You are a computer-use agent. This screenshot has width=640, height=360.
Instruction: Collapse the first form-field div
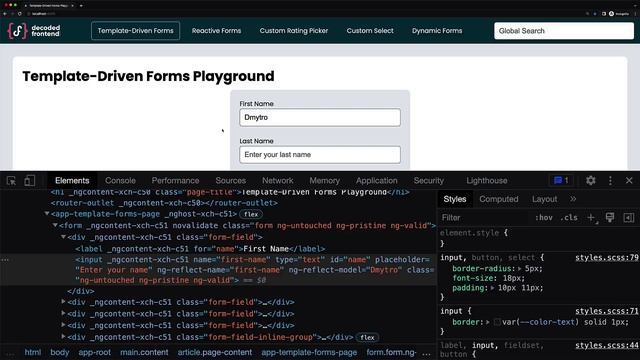tap(64, 237)
